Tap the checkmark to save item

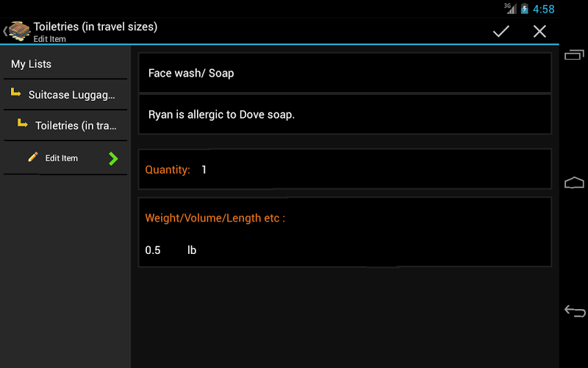click(501, 31)
